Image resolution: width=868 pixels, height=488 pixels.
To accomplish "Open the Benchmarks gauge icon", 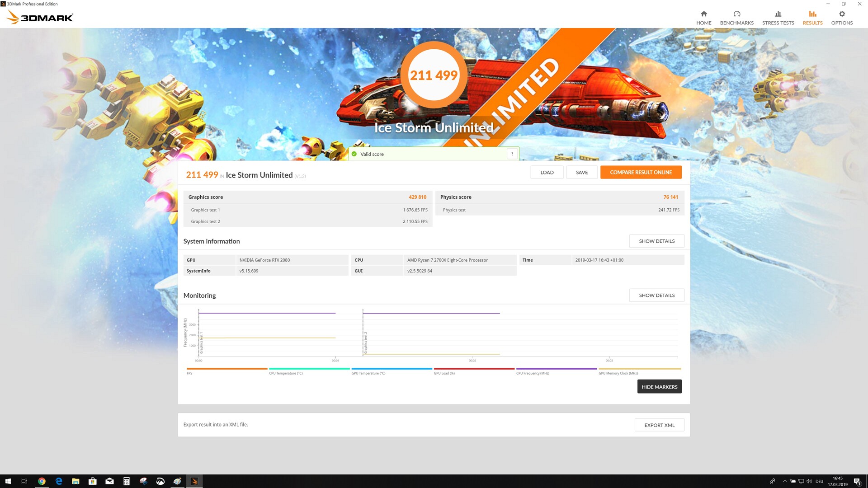I will pos(736,14).
